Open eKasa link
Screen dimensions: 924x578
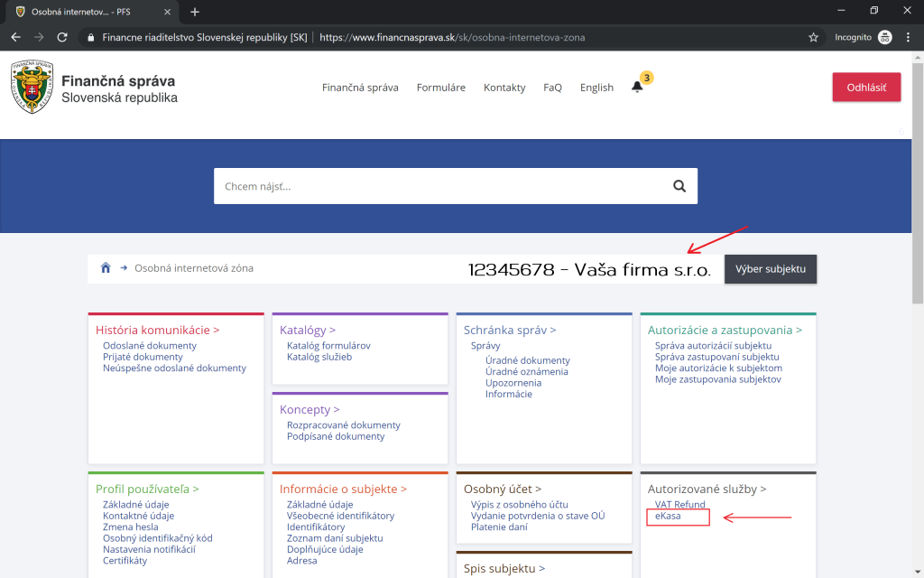point(668,516)
